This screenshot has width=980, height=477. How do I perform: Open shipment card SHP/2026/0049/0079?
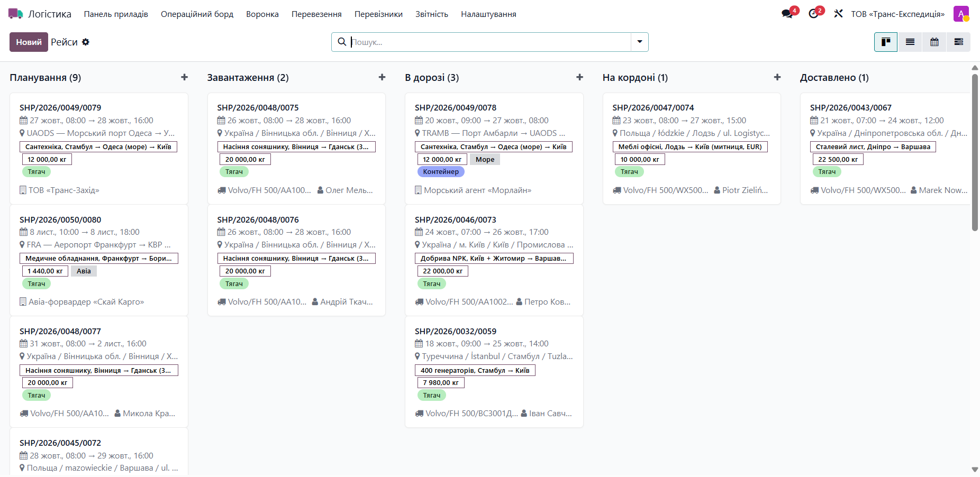click(x=99, y=149)
